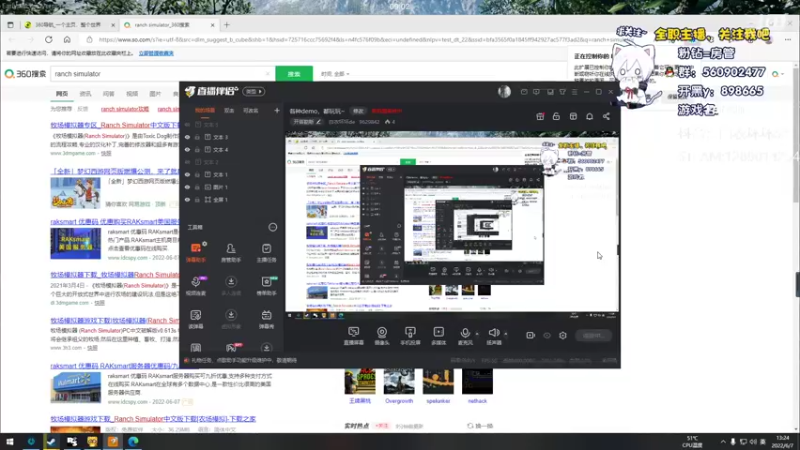Click the gift box icon above preview
800x450 pixels.
pos(540,116)
